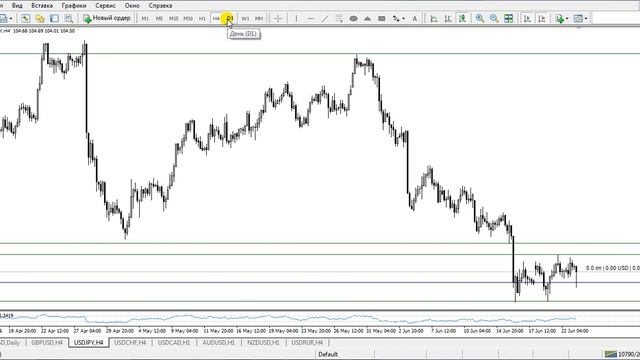Toggle the Terminal panel icon
640x360 pixels.
coord(54,18)
